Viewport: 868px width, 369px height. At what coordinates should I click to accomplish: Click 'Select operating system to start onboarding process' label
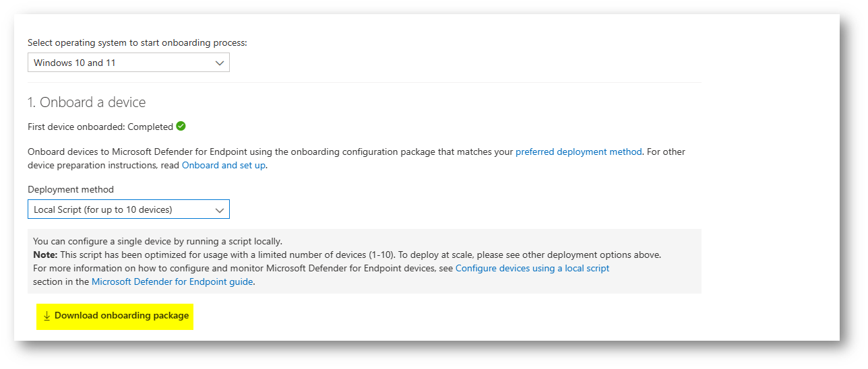(x=137, y=42)
